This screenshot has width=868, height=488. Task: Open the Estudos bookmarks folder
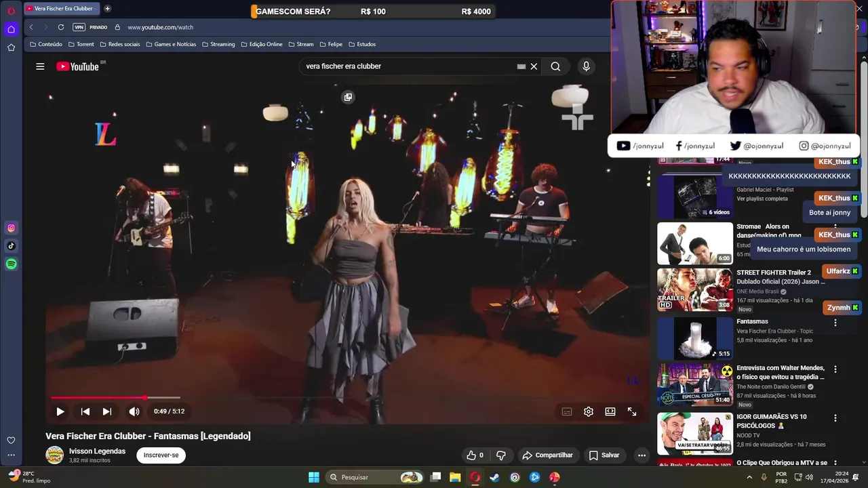pos(362,44)
